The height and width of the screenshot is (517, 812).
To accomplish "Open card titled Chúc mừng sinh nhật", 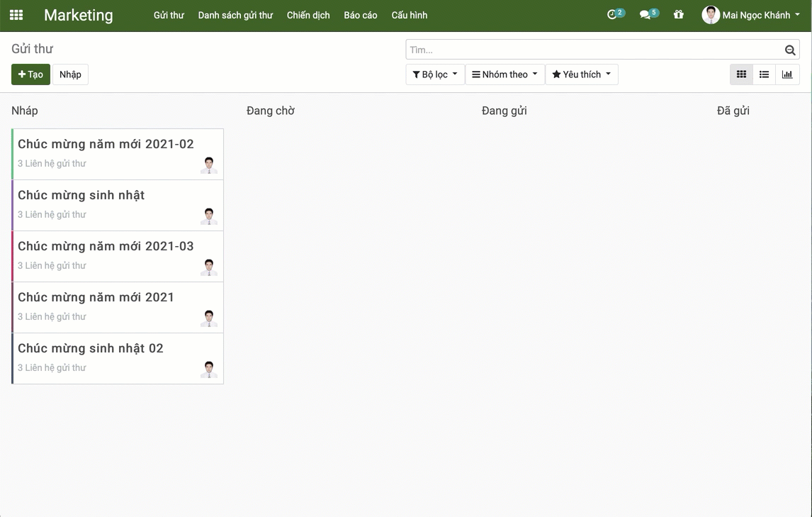I will 118,206.
